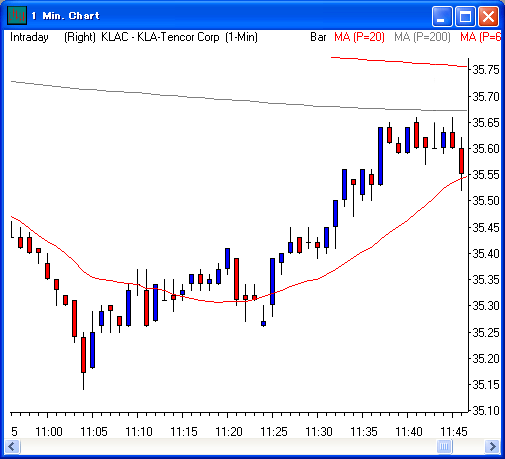Click the '(Right)' axis label

point(80,37)
